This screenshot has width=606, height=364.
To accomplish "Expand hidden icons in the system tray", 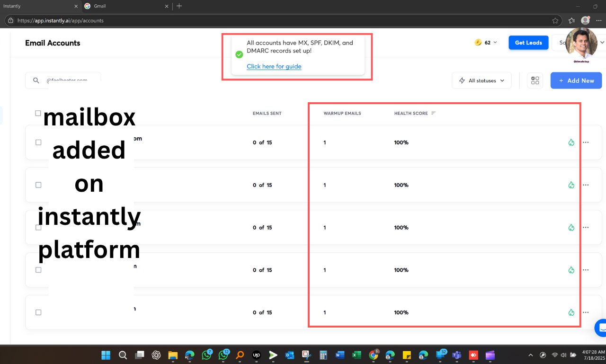I will (530, 355).
